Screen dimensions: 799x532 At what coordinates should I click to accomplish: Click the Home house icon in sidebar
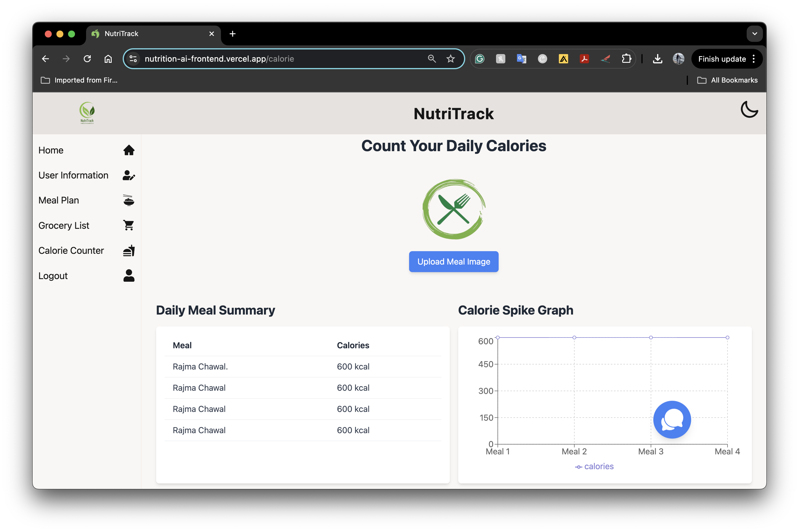pyautogui.click(x=129, y=150)
